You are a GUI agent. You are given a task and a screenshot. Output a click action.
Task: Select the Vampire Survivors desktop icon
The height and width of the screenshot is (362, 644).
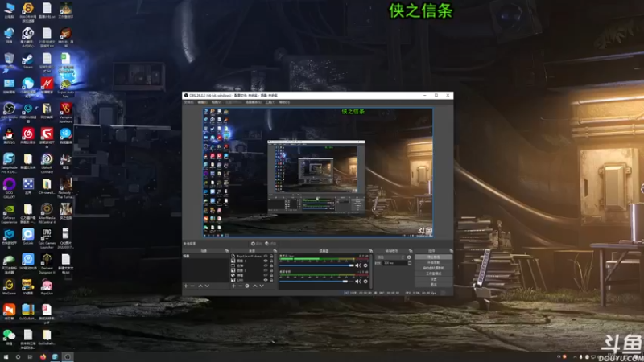66,112
